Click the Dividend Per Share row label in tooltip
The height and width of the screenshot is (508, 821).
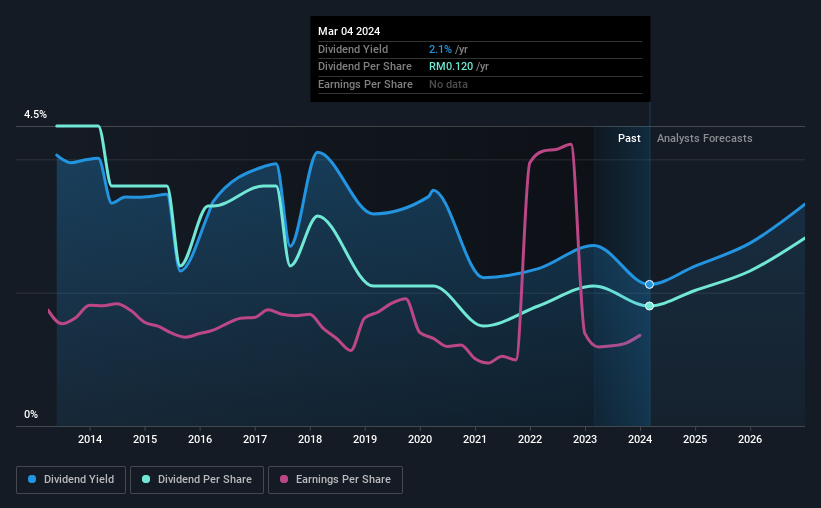tap(365, 67)
